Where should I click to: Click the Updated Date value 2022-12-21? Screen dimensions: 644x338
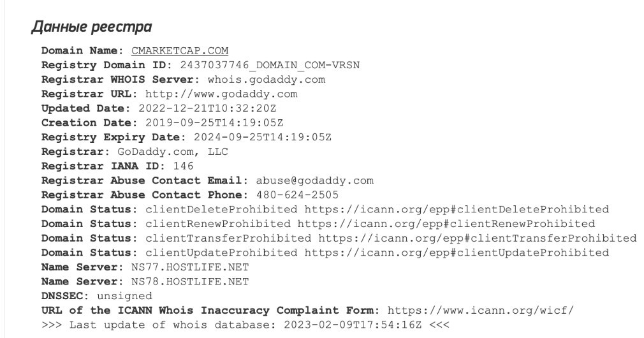207,108
